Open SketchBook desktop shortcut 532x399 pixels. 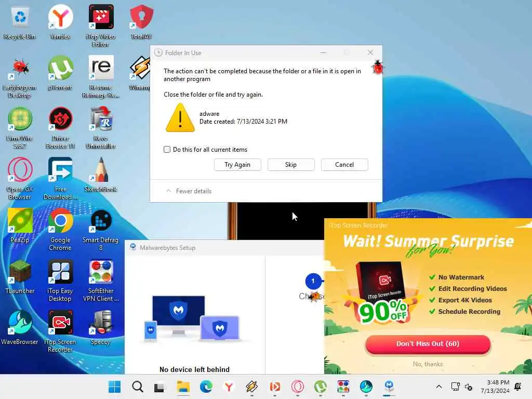pos(101,175)
